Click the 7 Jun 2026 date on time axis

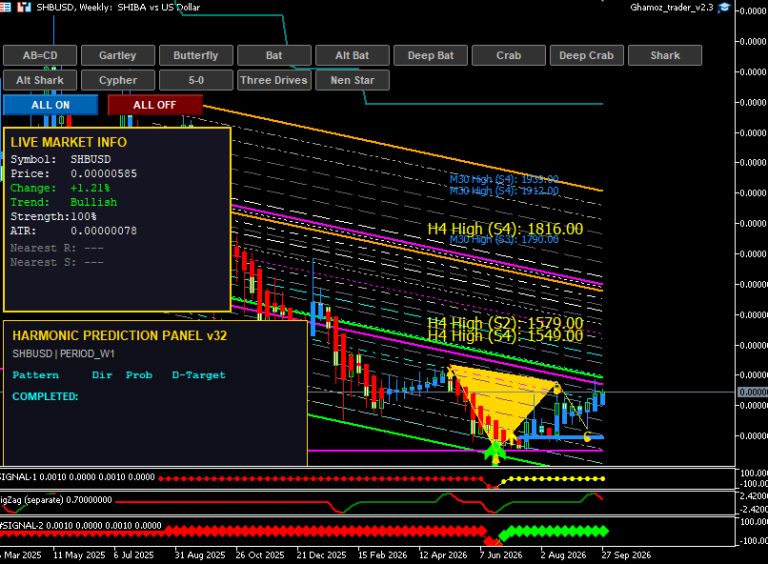click(x=501, y=555)
